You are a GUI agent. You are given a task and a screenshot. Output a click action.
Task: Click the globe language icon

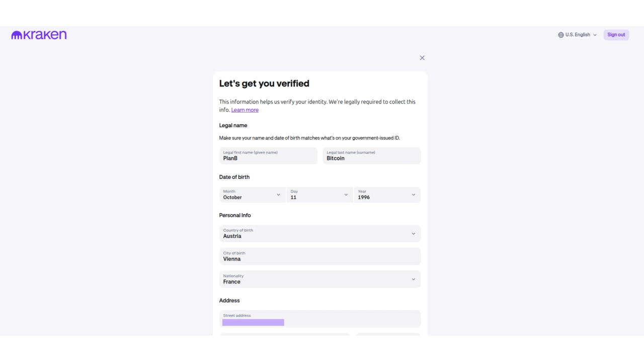click(x=561, y=35)
